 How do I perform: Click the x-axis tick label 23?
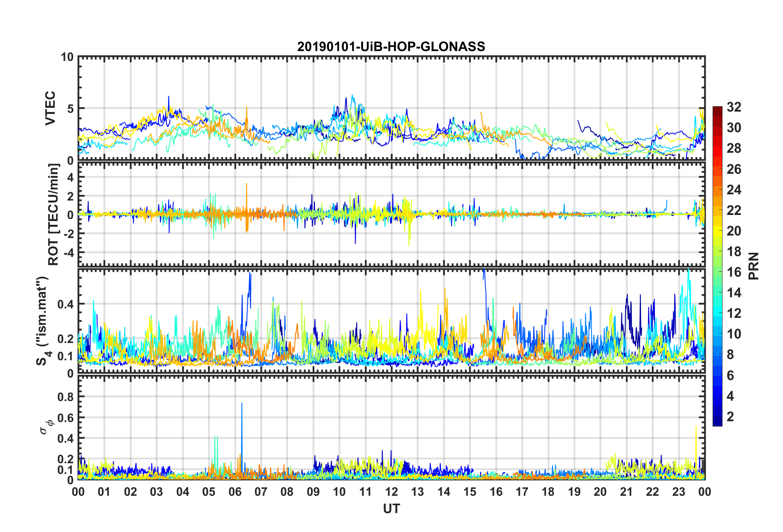(678, 492)
